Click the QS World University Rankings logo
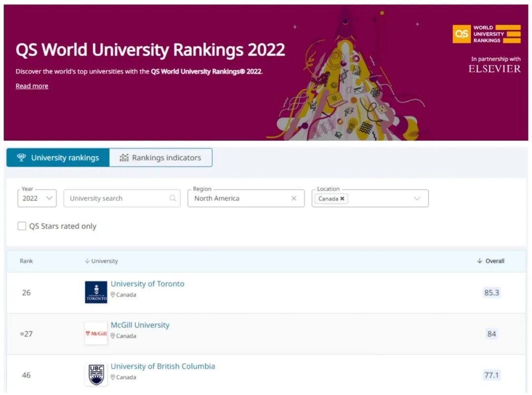The height and width of the screenshot is (395, 532). [486, 34]
